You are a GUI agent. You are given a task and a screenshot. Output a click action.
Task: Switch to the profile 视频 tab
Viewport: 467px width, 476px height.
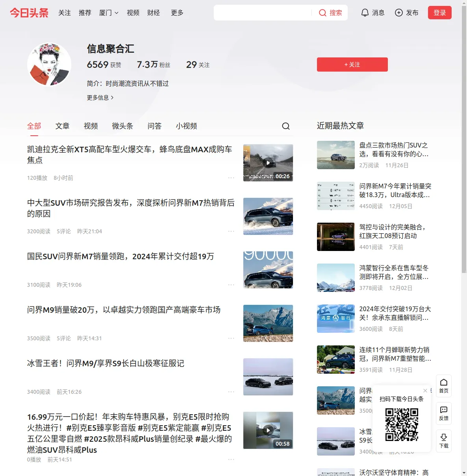[x=91, y=126]
